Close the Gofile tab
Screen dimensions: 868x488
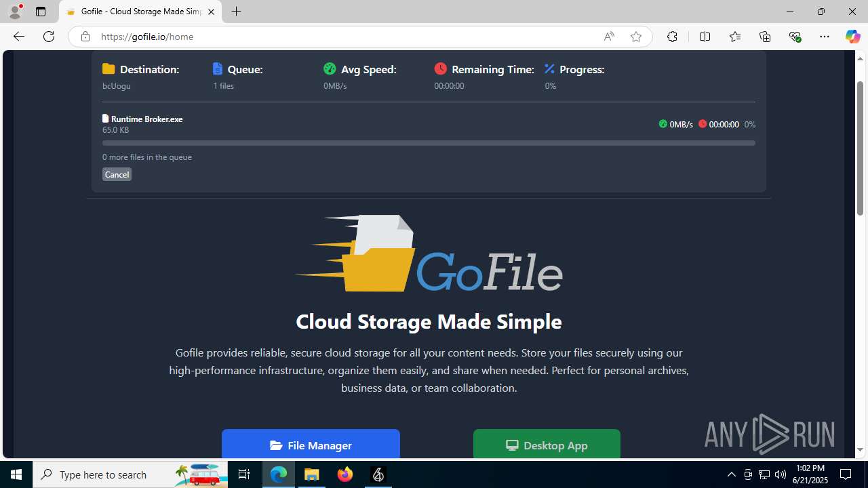coord(211,12)
